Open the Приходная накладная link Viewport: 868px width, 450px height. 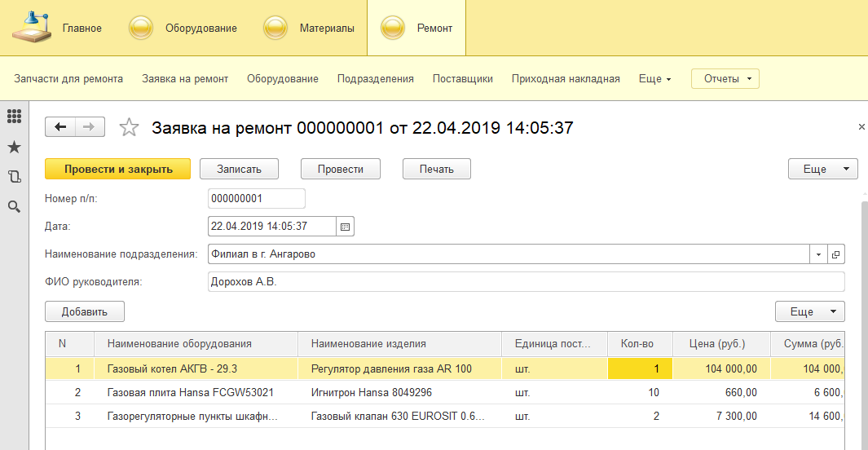tap(566, 78)
